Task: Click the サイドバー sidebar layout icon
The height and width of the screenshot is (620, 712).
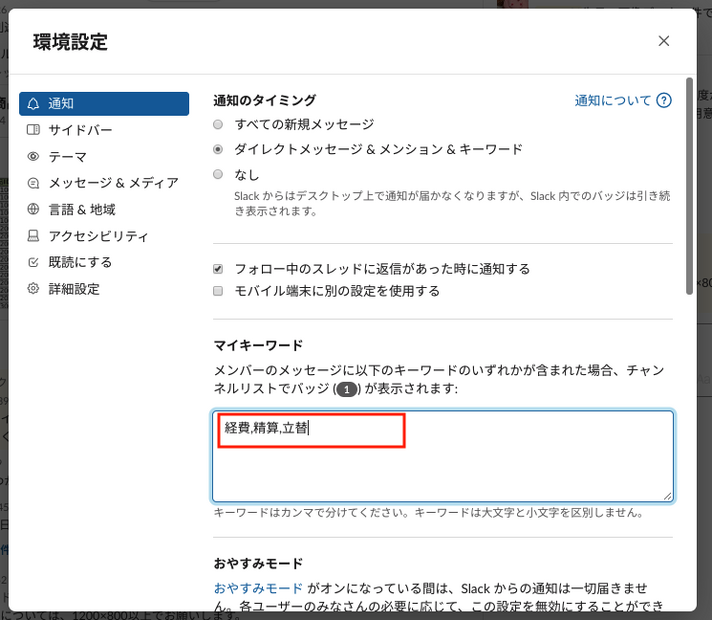Action: point(33,130)
